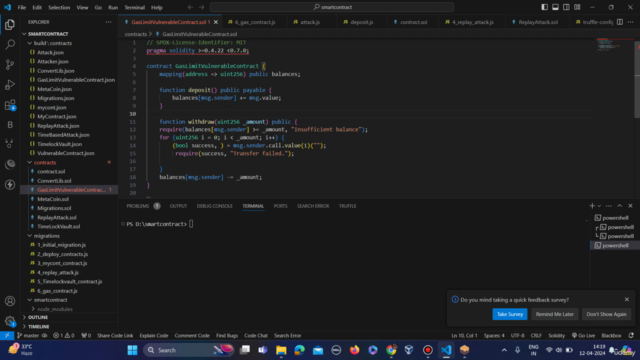
Task: Open the remote window indicator in status bar
Action: 7,336
